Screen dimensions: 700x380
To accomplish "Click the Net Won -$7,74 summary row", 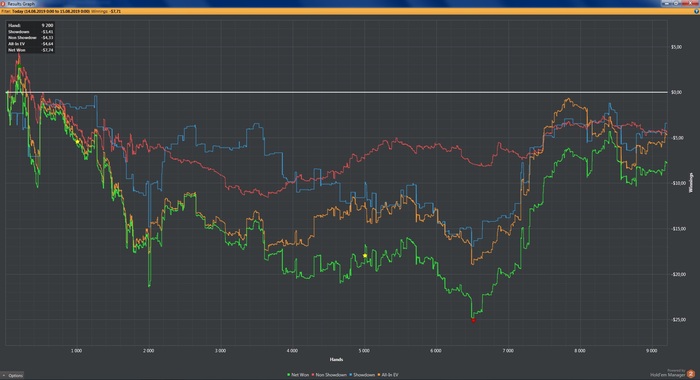I will pyautogui.click(x=30, y=50).
